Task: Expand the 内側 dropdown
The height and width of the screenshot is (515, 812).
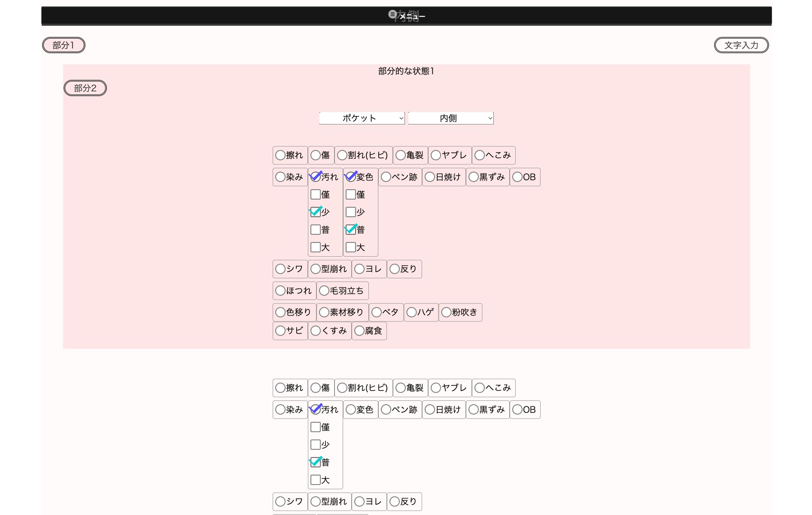Action: (450, 118)
